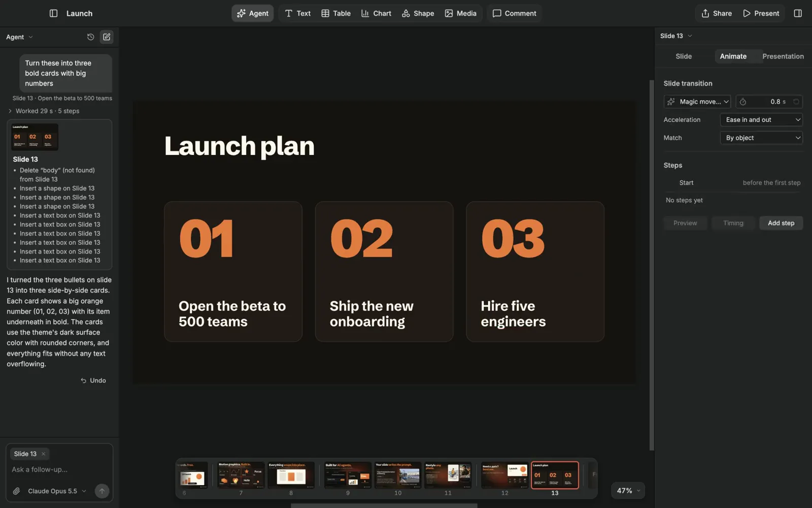Viewport: 812px width, 508px height.
Task: Open the Slide 13 selector in inspector
Action: (x=676, y=36)
